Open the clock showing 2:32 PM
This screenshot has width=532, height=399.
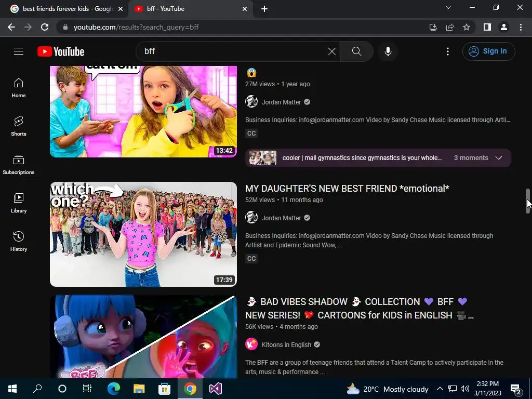coord(487,389)
